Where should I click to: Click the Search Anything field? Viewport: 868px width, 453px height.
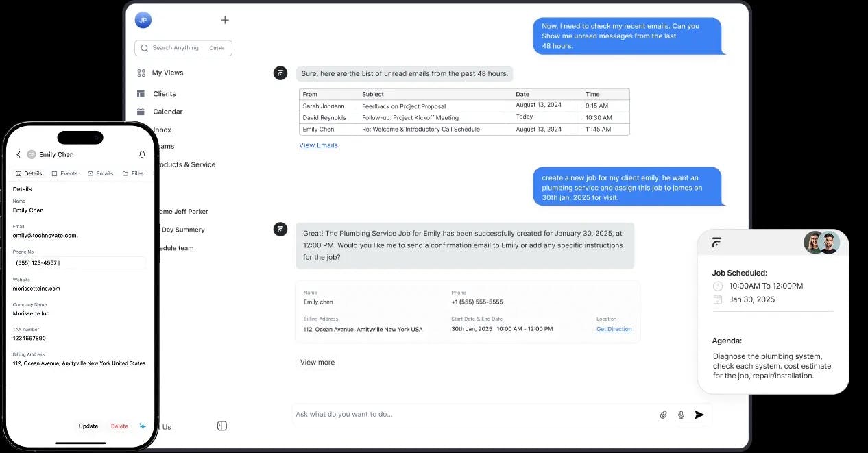coord(183,48)
